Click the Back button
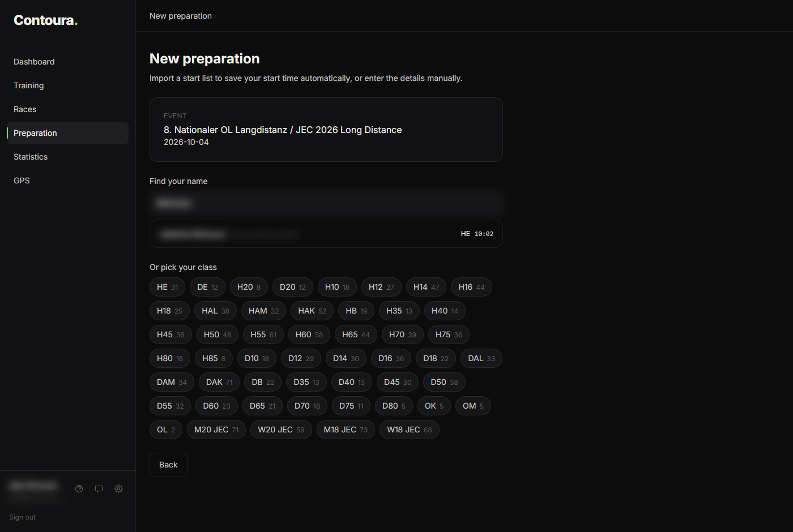The image size is (793, 532). (x=168, y=465)
